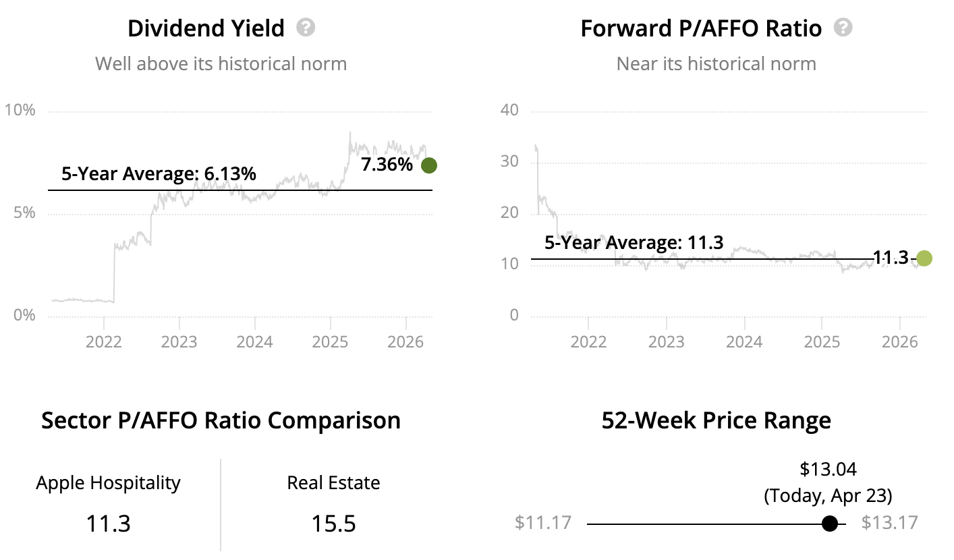Click the dark green 7.36% current yield dot

[x=429, y=165]
